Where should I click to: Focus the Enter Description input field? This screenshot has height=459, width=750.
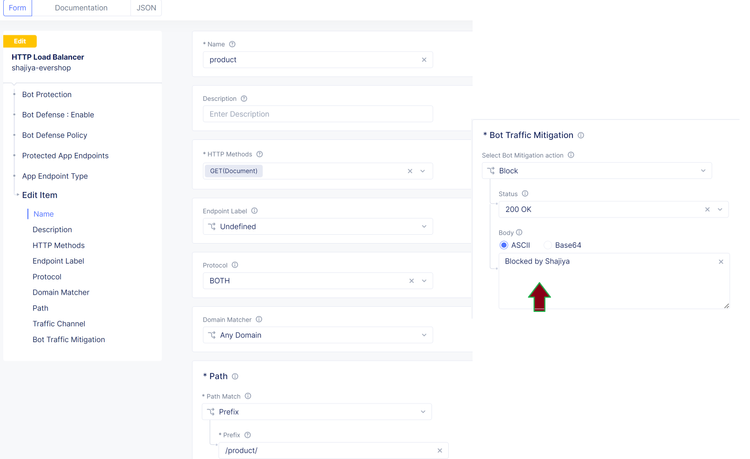tap(318, 114)
